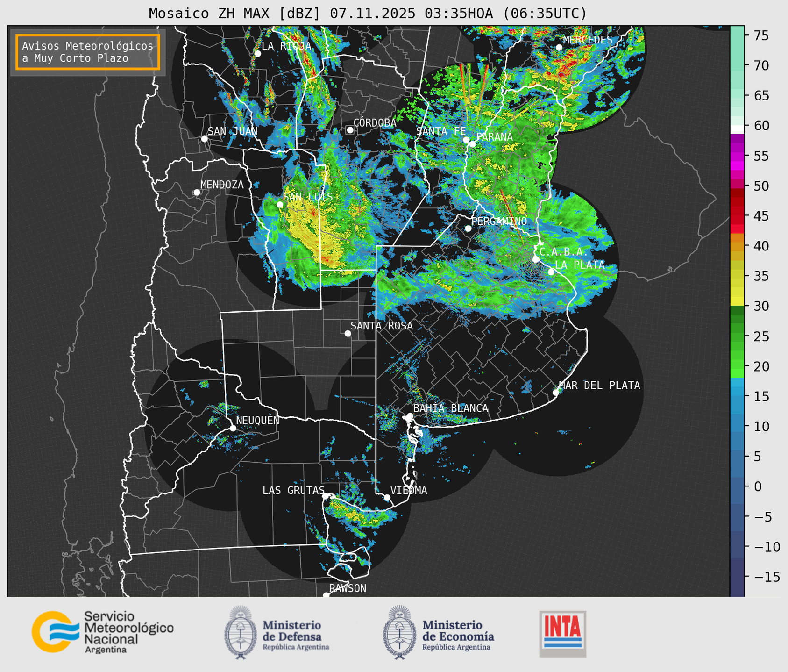Click the MENDOZA city marker dot
The image size is (788, 672).
[x=197, y=193]
